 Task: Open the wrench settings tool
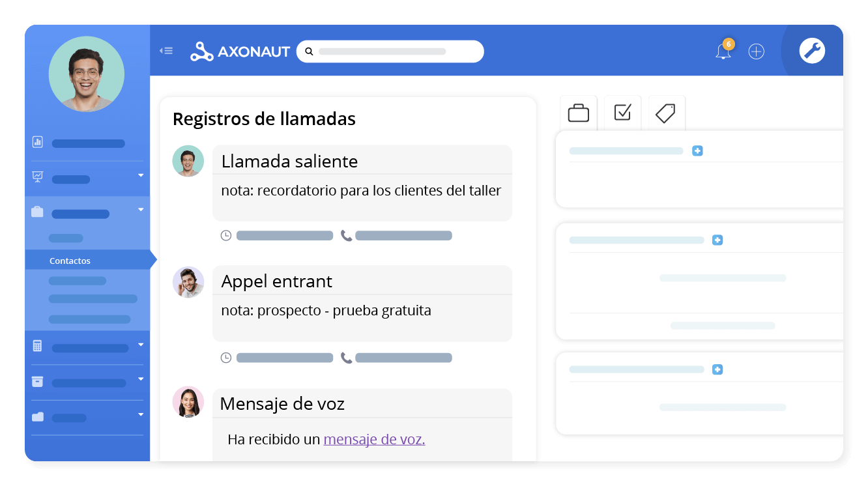click(x=812, y=51)
